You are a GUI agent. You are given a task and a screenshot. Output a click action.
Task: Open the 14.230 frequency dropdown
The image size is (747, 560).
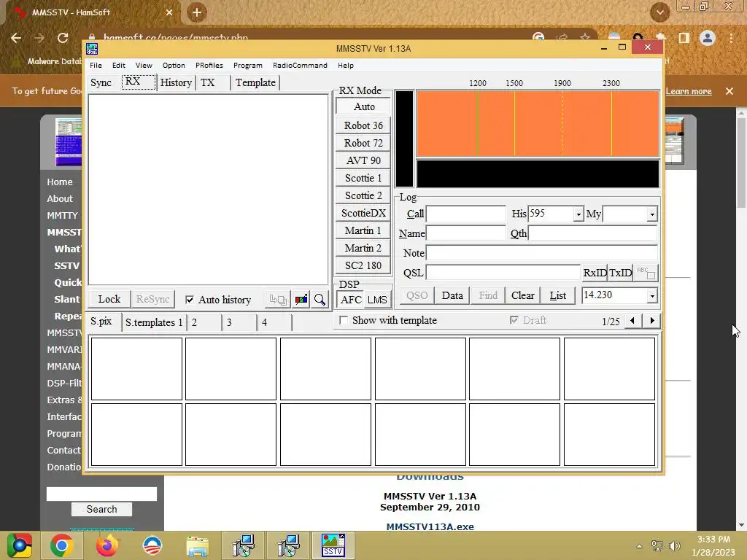pyautogui.click(x=651, y=296)
